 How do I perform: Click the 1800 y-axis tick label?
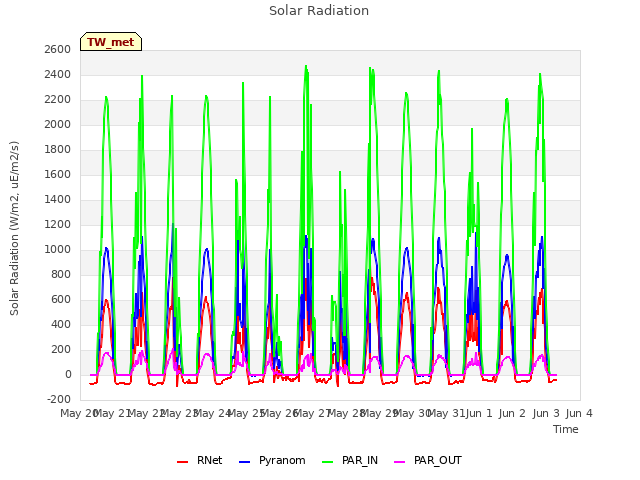click(58, 149)
